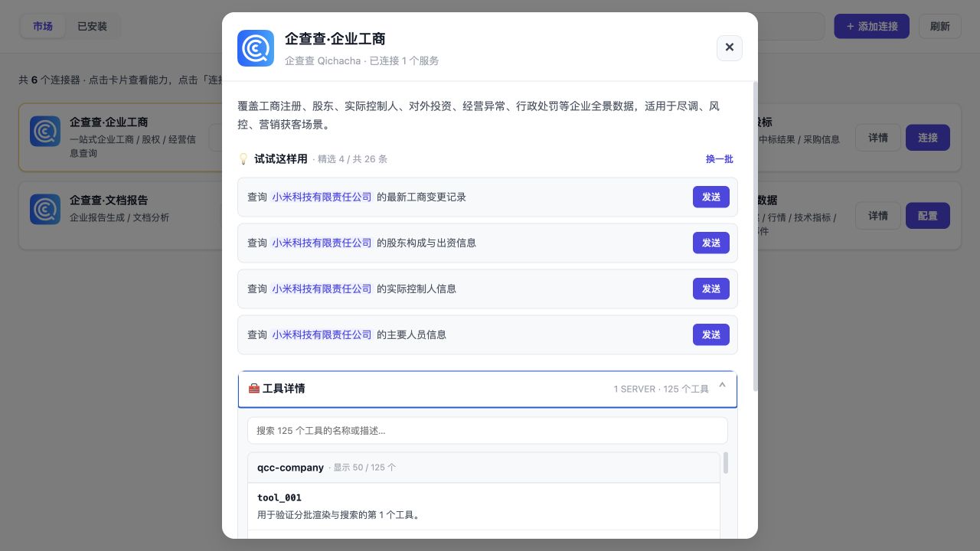Send the 实际控制人信息 query
Viewport: 980px width, 551px height.
[x=711, y=289]
